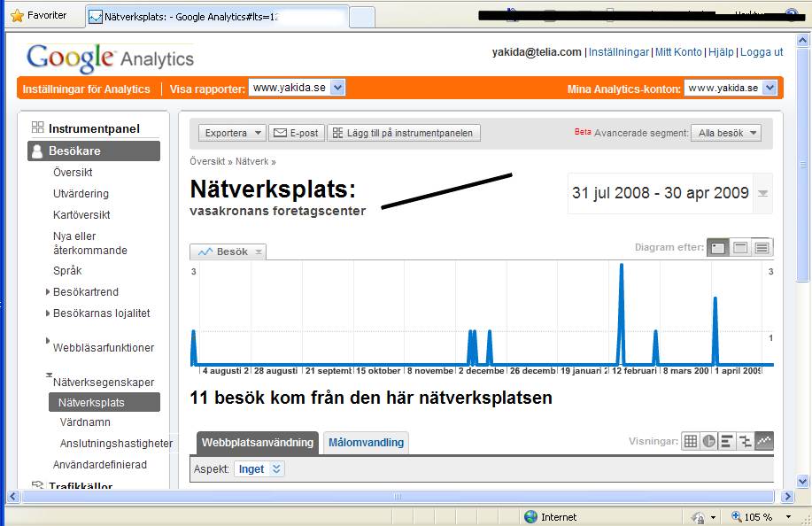Screen dimensions: 812x526
Task: Click the horizontal scrollbar right arrow
Action: pos(787,497)
